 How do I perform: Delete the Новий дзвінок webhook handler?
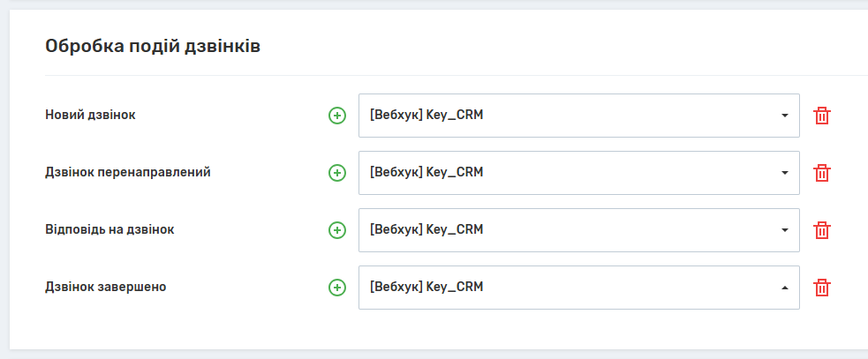(x=822, y=116)
